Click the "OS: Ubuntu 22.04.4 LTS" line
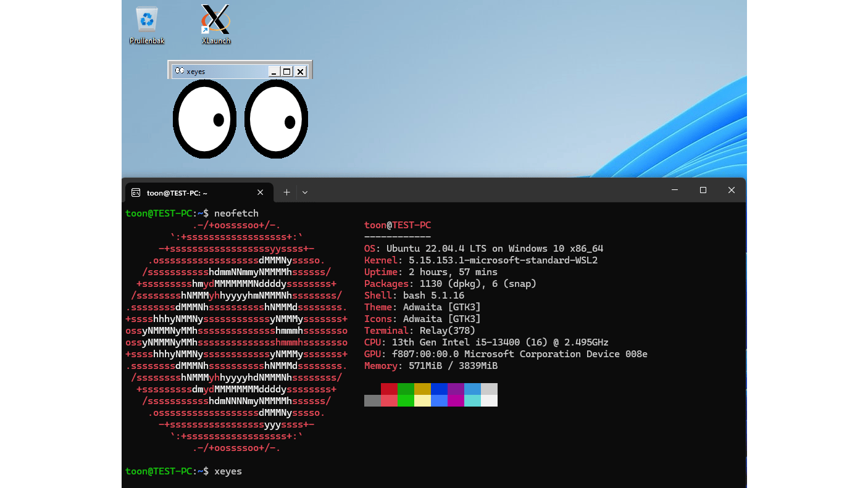The image size is (868, 488). [x=483, y=249]
